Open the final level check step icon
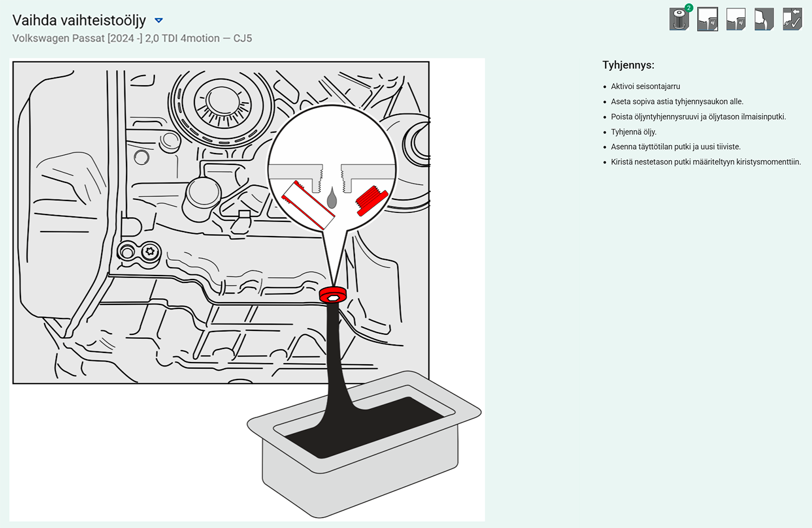 (x=792, y=19)
